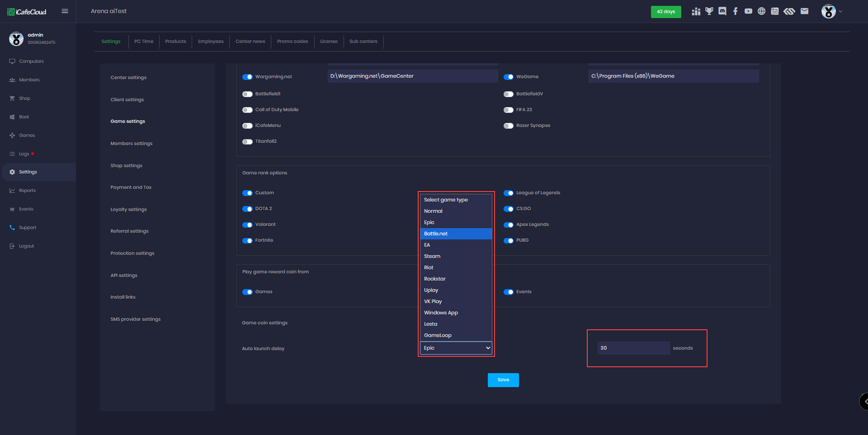Image resolution: width=868 pixels, height=435 pixels.
Task: Click the trophy icon in top bar
Action: (x=709, y=11)
